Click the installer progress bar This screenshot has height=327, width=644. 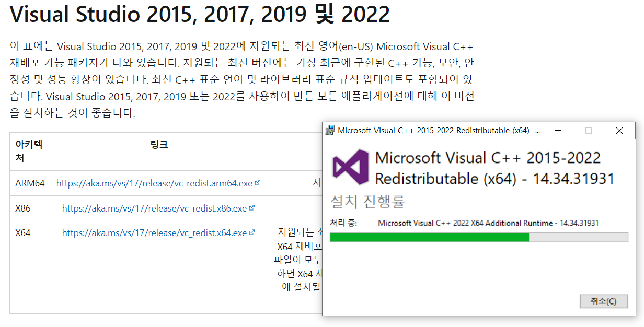[x=479, y=237]
